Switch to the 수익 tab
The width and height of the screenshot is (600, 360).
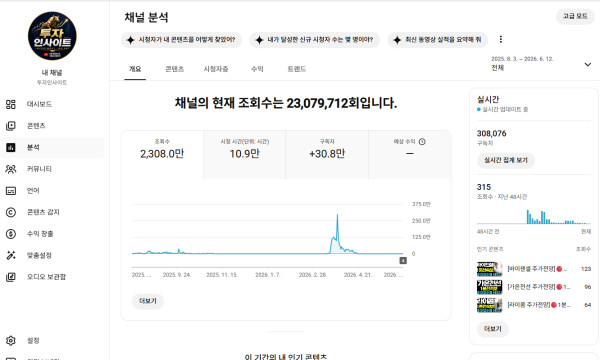(x=257, y=69)
